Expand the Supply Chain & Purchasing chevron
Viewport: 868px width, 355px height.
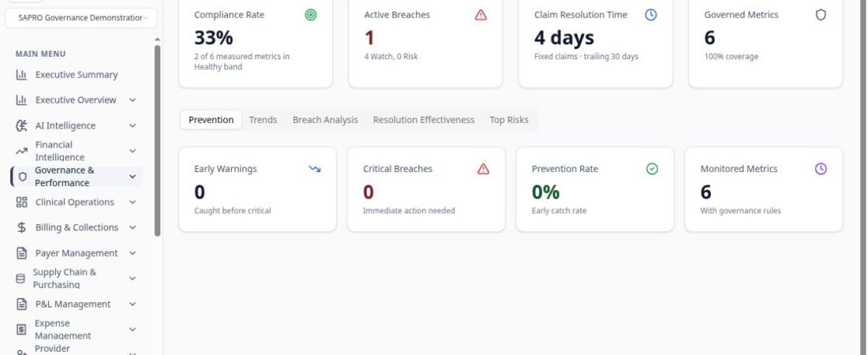[133, 278]
